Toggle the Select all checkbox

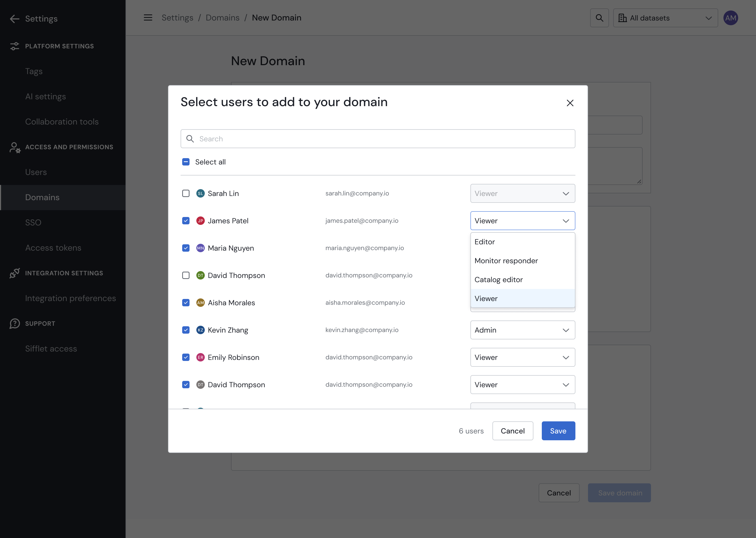[186, 162]
